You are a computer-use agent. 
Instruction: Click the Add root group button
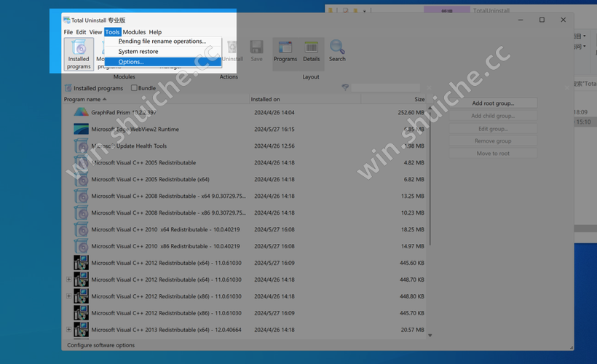493,103
